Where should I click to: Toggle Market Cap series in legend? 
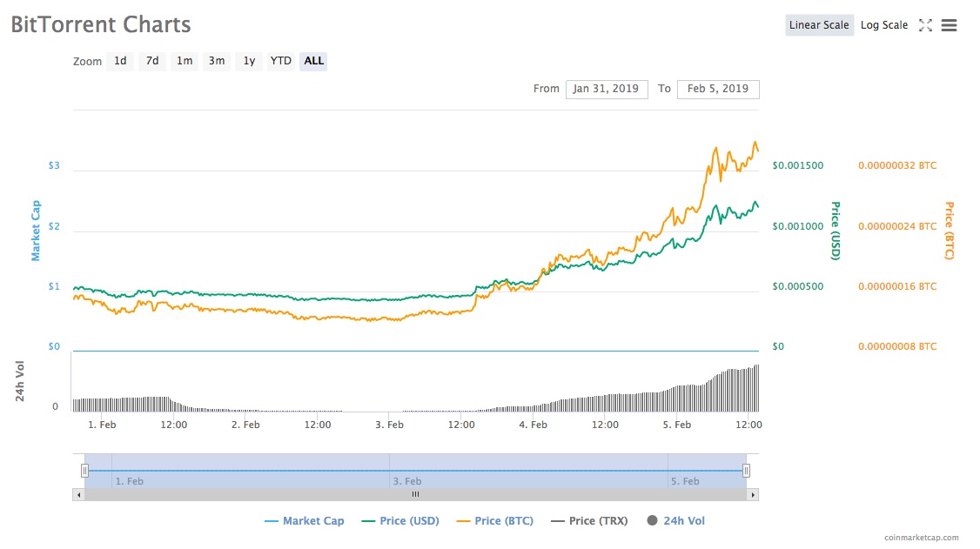[304, 521]
